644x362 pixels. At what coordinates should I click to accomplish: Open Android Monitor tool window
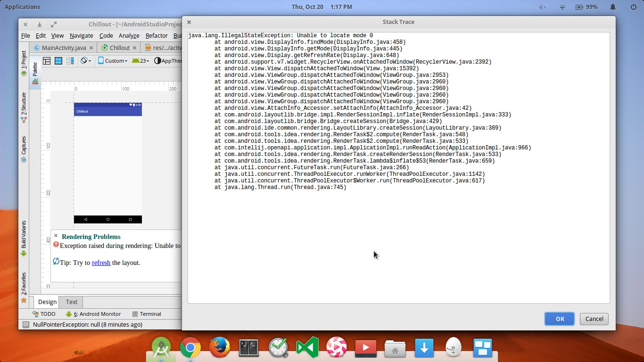point(93,314)
